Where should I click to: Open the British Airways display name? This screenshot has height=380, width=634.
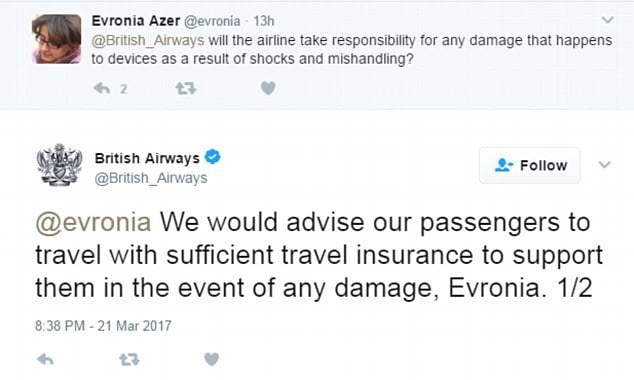[147, 158]
